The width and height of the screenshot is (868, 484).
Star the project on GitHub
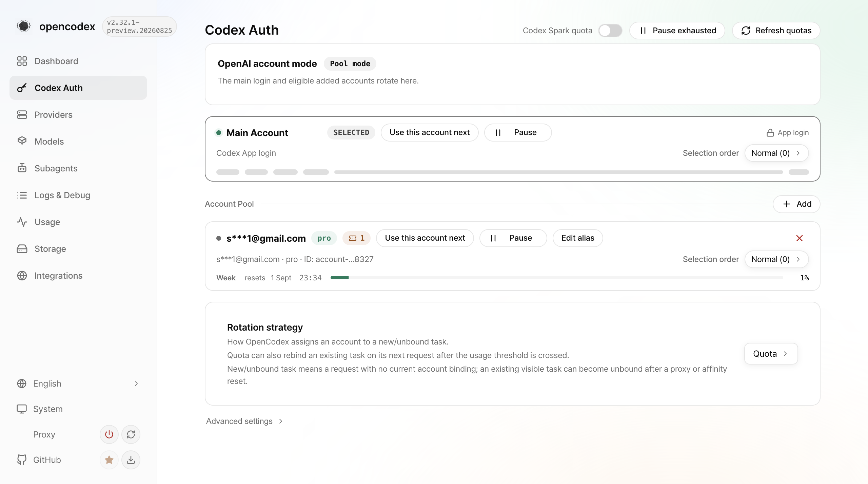click(109, 460)
